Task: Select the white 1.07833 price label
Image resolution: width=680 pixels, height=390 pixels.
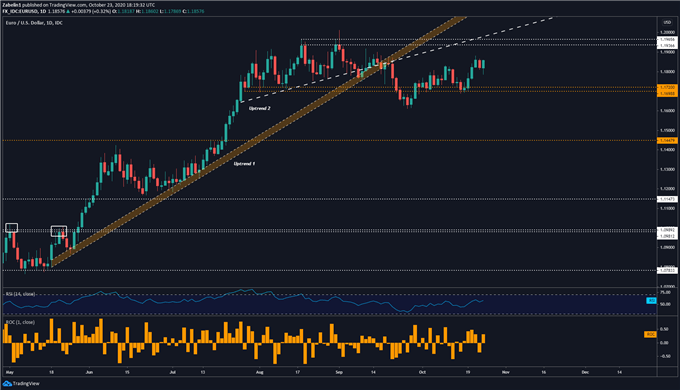Action: click(667, 270)
